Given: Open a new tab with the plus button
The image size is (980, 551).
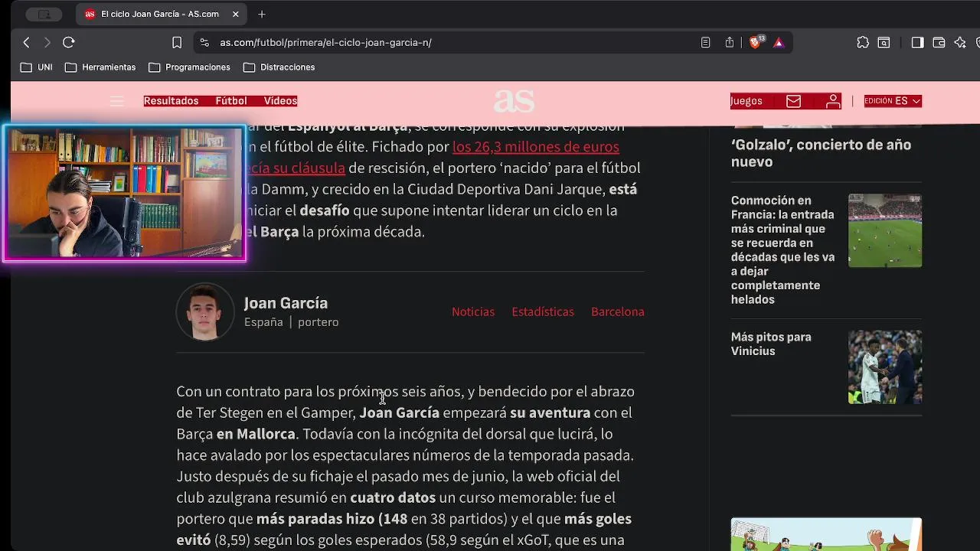Looking at the screenshot, I should click(262, 14).
